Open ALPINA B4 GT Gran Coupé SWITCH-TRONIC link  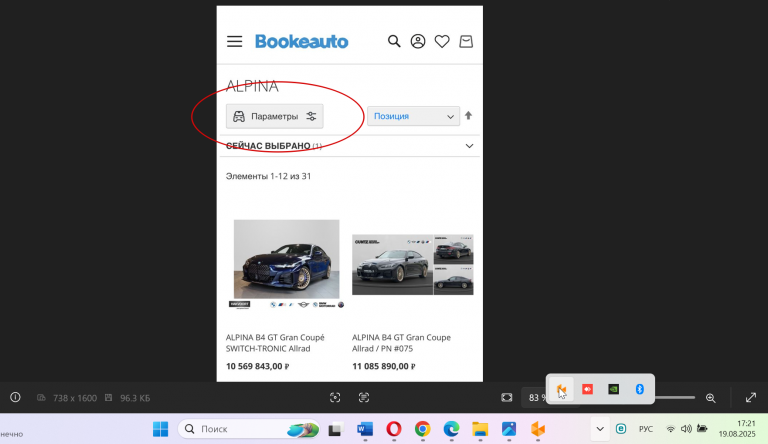[x=275, y=343]
